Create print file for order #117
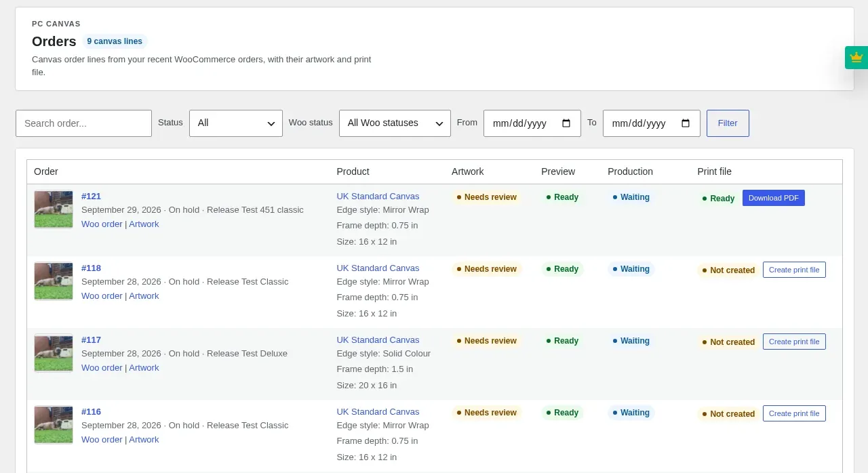868x473 pixels. [x=794, y=342]
